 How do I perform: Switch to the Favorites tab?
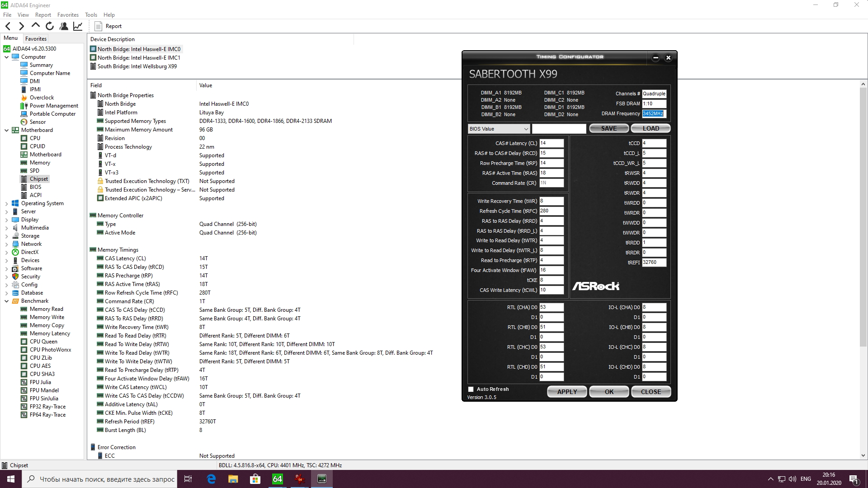coord(36,39)
